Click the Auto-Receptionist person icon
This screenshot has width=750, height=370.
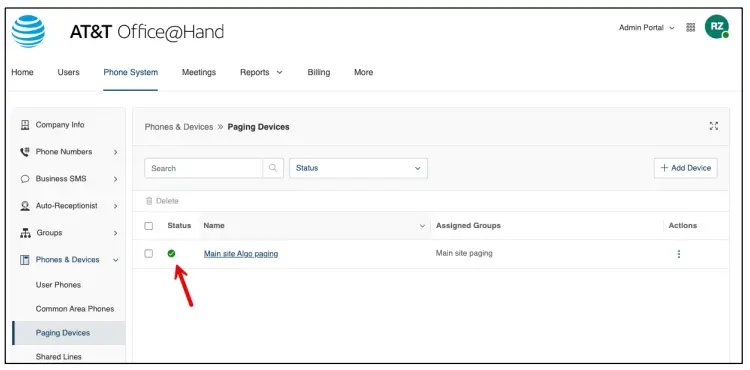tap(25, 206)
